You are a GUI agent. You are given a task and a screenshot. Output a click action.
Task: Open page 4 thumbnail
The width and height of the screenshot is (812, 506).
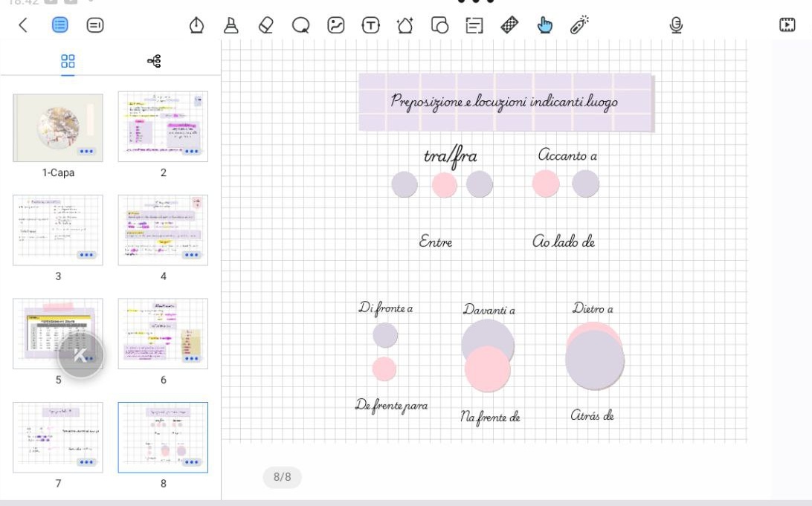tap(163, 230)
